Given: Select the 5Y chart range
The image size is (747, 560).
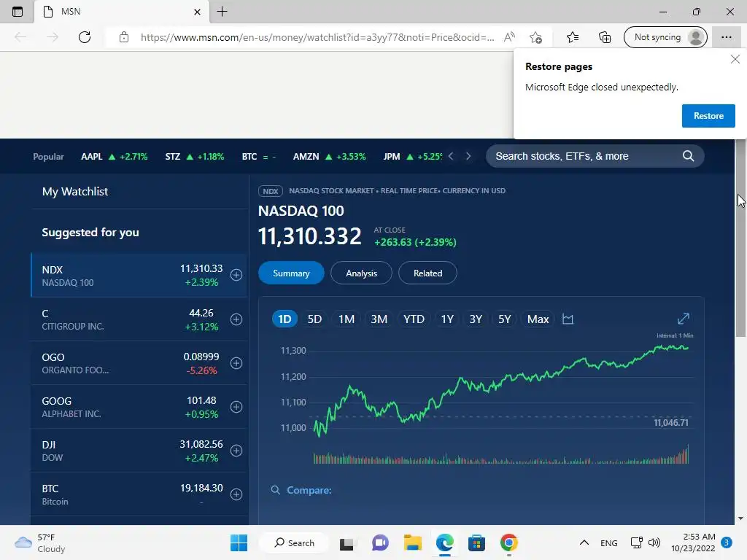Looking at the screenshot, I should point(504,319).
